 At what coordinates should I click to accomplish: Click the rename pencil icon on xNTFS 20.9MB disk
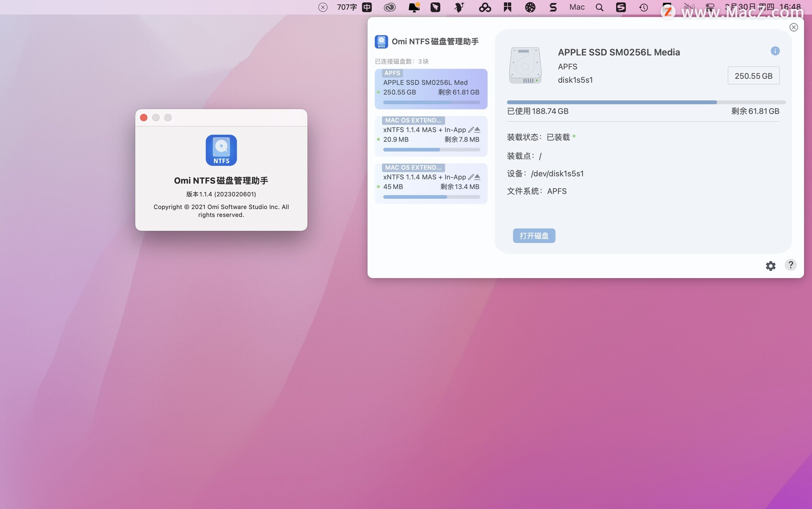(471, 129)
